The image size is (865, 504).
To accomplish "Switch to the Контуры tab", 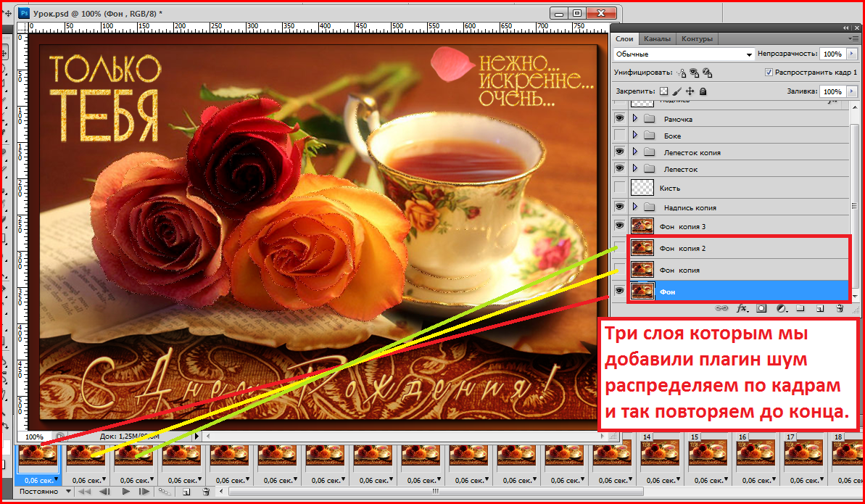I will click(697, 38).
